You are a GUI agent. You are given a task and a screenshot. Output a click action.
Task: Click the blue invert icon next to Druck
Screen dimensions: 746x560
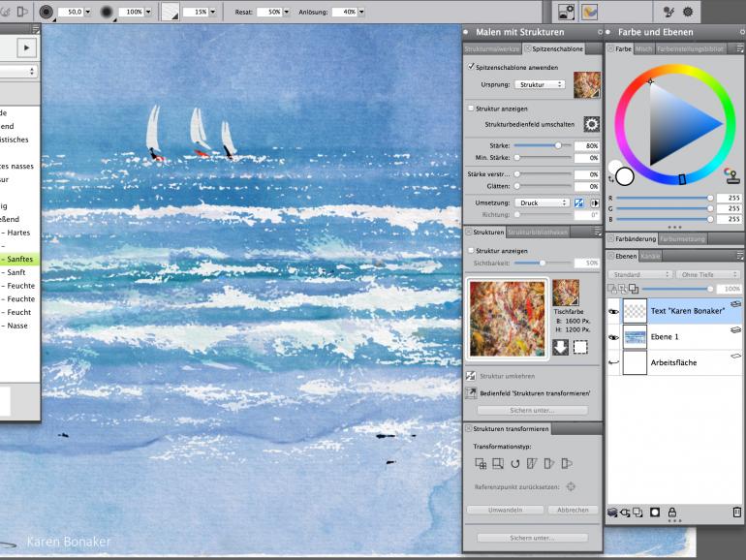point(578,202)
